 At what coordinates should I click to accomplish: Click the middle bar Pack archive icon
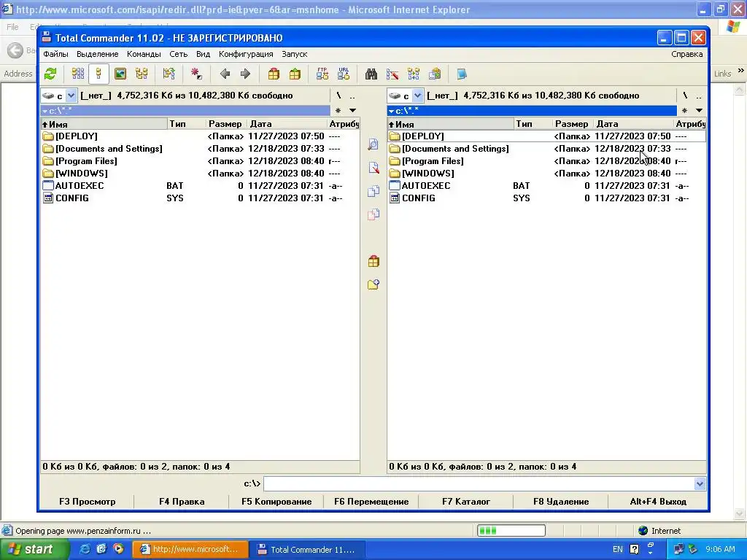click(373, 261)
